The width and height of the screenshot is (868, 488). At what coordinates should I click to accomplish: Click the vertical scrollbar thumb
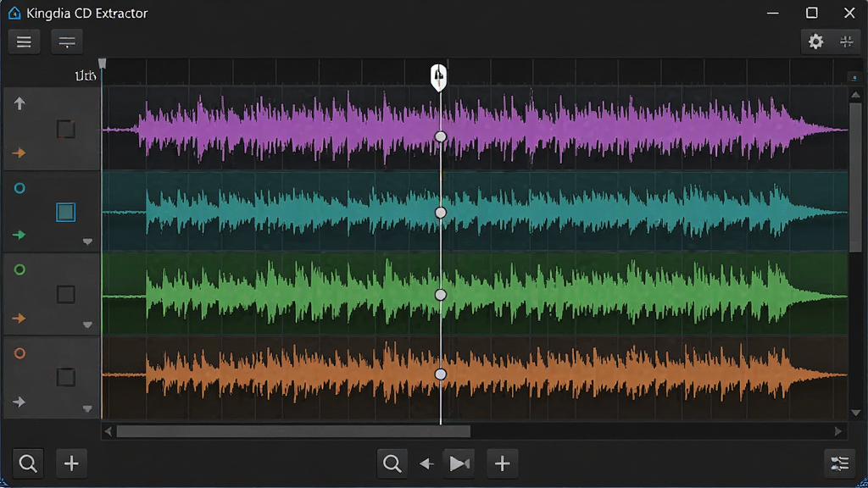coord(856,177)
